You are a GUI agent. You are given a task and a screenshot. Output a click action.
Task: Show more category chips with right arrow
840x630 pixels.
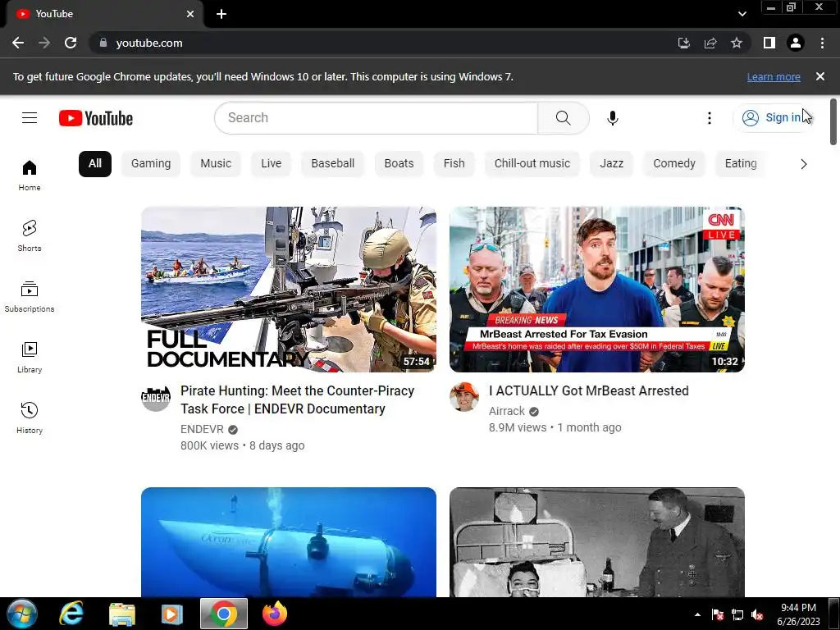tap(804, 164)
